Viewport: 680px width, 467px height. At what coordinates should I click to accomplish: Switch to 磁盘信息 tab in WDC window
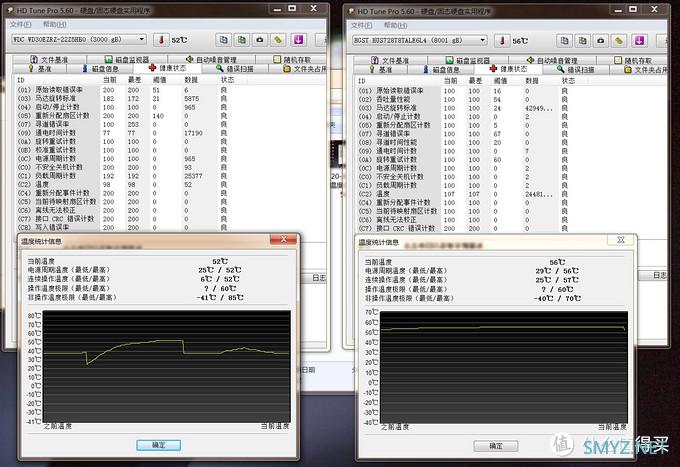pyautogui.click(x=100, y=69)
